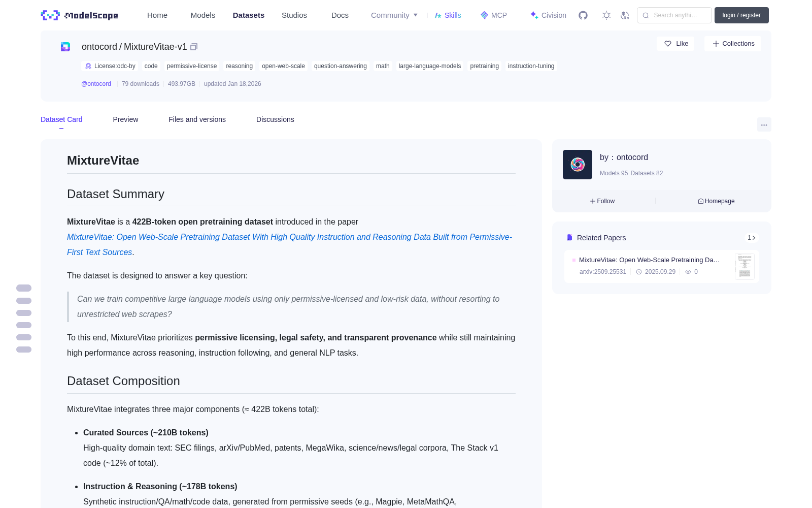
Task: Open the Datasets nav item
Action: click(x=249, y=15)
